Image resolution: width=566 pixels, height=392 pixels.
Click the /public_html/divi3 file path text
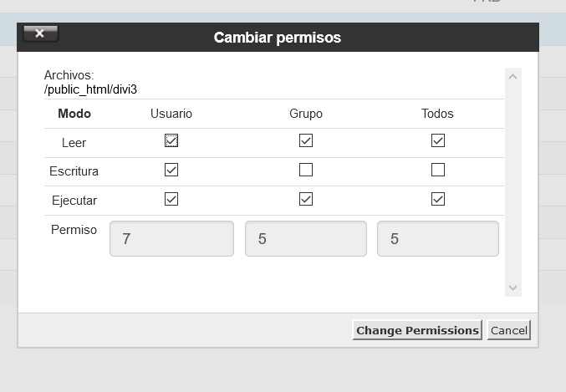coord(90,89)
